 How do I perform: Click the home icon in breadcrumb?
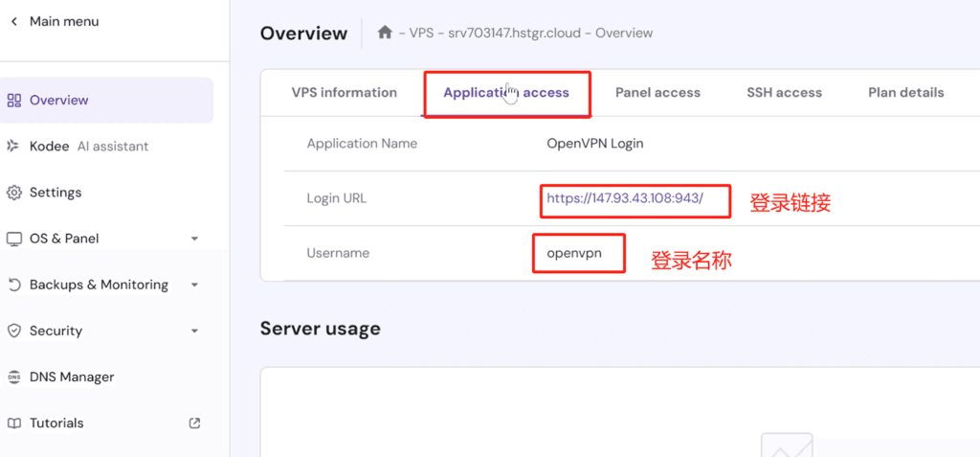[x=385, y=33]
